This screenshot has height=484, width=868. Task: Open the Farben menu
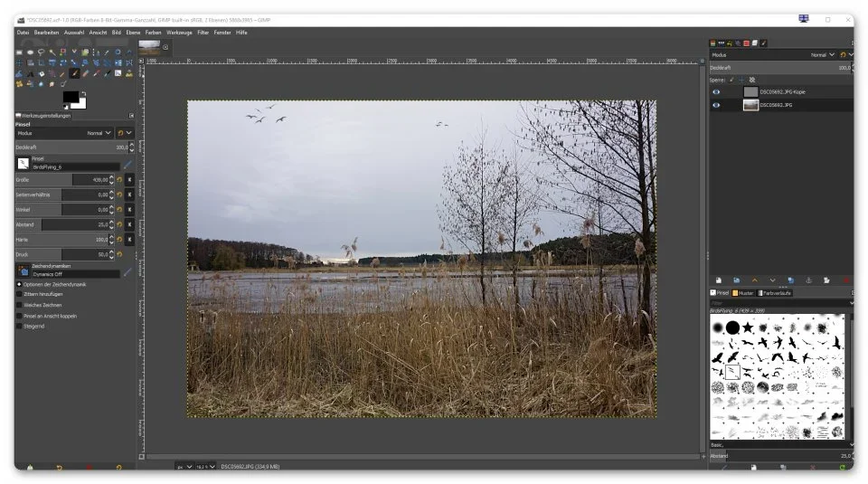click(154, 33)
